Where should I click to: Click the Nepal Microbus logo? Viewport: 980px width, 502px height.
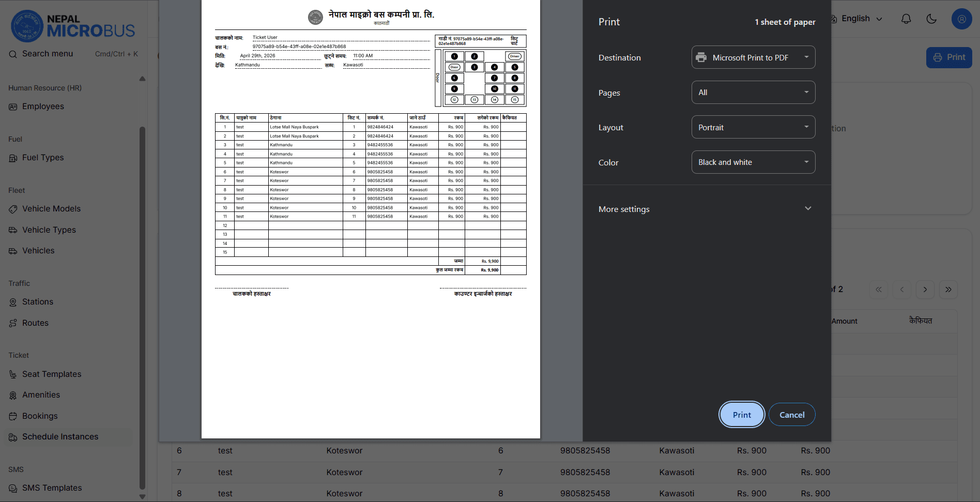click(x=73, y=26)
